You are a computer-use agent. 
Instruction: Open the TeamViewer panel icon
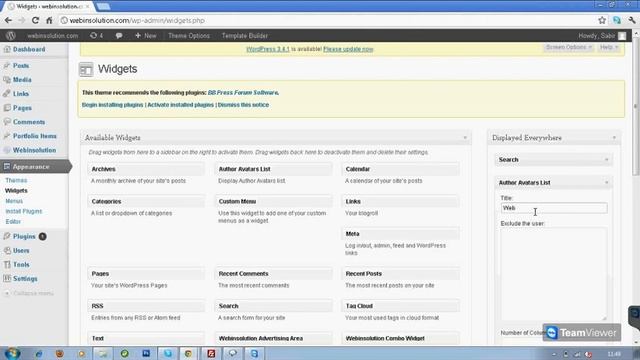coord(552,333)
